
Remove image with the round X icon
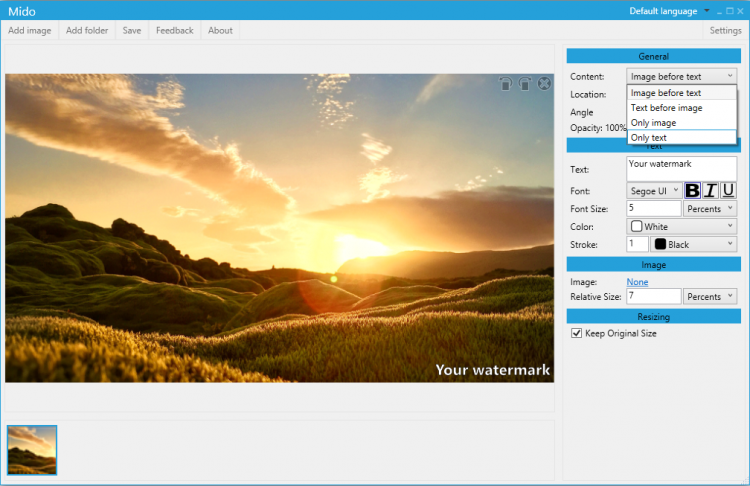tap(544, 84)
